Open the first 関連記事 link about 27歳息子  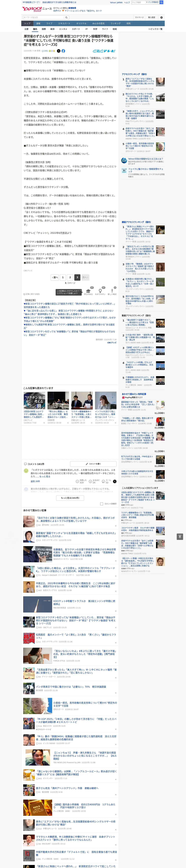pos(70,305)
